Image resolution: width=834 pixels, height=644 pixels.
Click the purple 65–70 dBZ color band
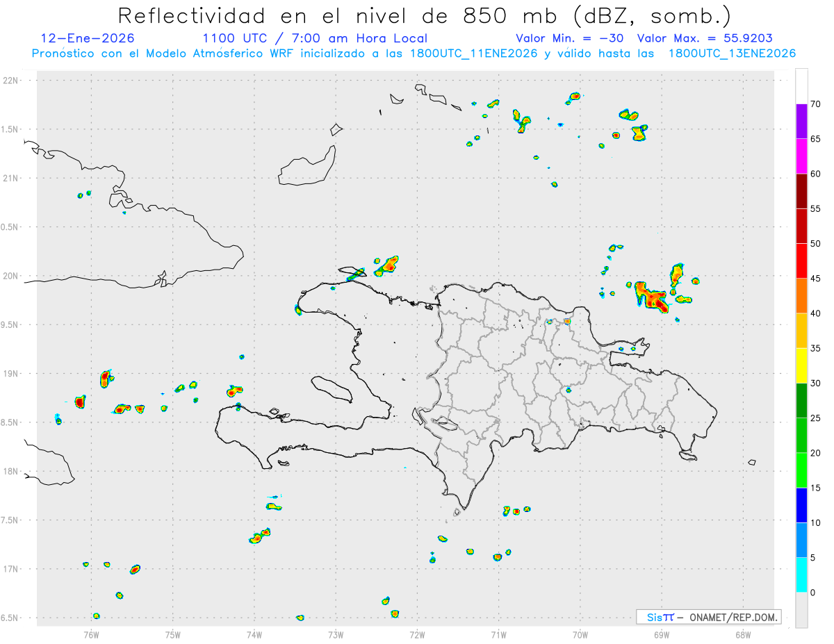click(x=801, y=121)
